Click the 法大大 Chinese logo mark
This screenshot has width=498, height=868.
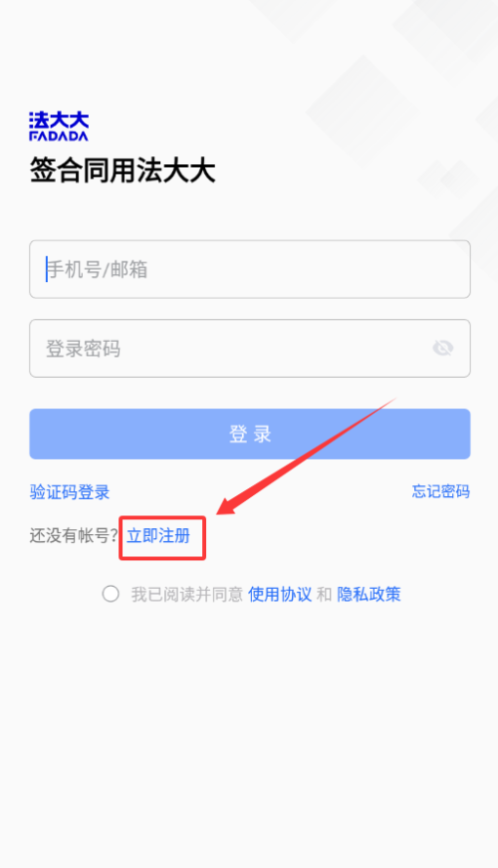[59, 120]
